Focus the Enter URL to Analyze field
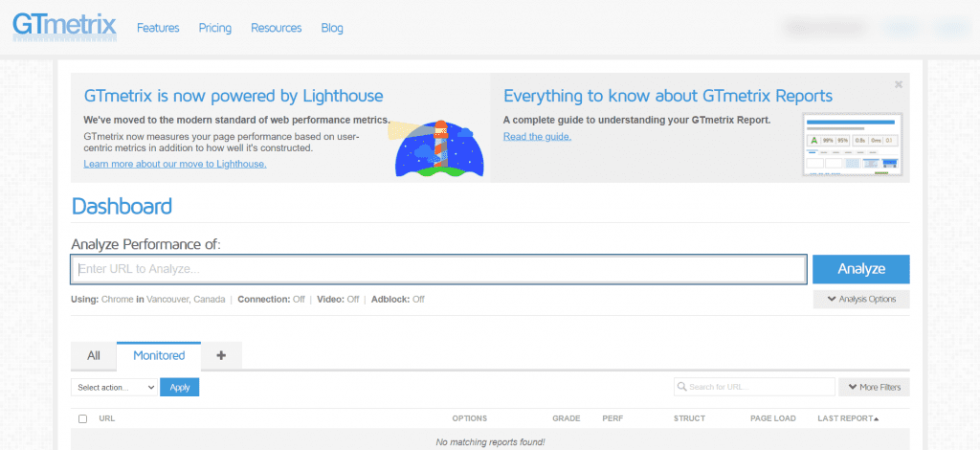 [x=438, y=269]
